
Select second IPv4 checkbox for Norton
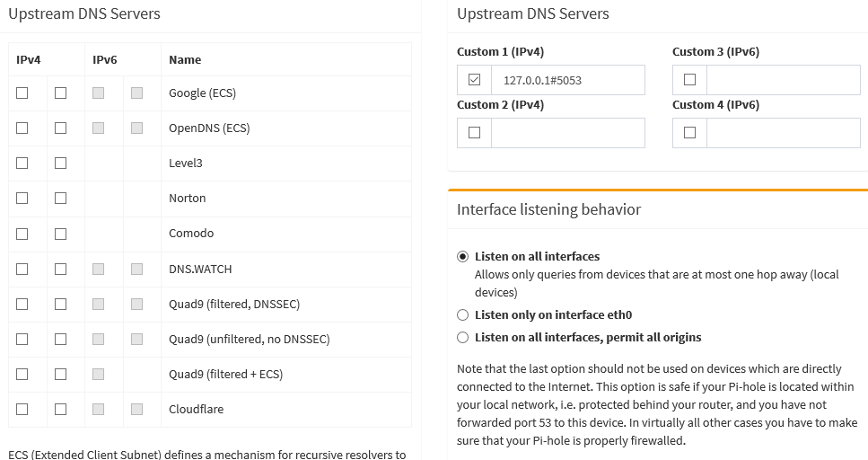[60, 198]
